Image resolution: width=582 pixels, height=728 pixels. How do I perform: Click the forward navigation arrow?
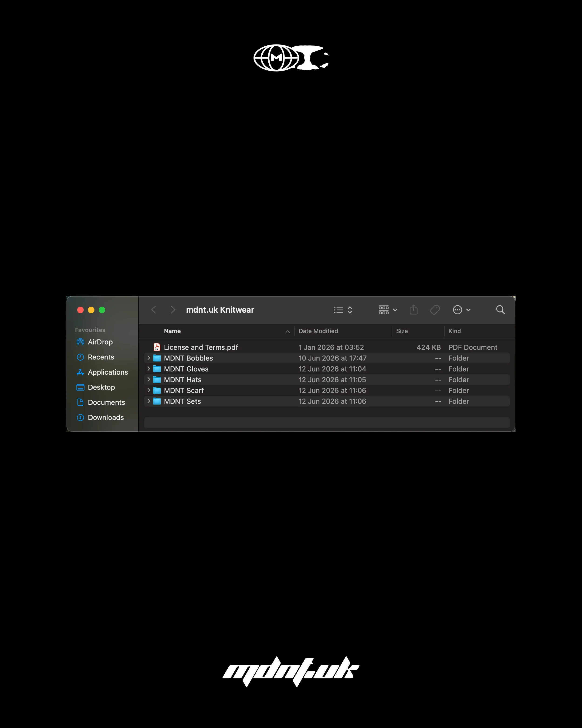[x=173, y=310]
